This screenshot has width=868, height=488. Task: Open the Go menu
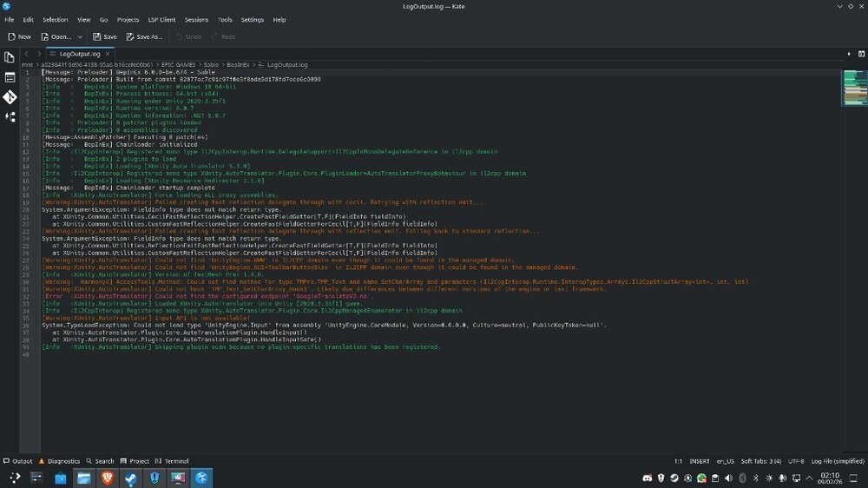pyautogui.click(x=103, y=19)
